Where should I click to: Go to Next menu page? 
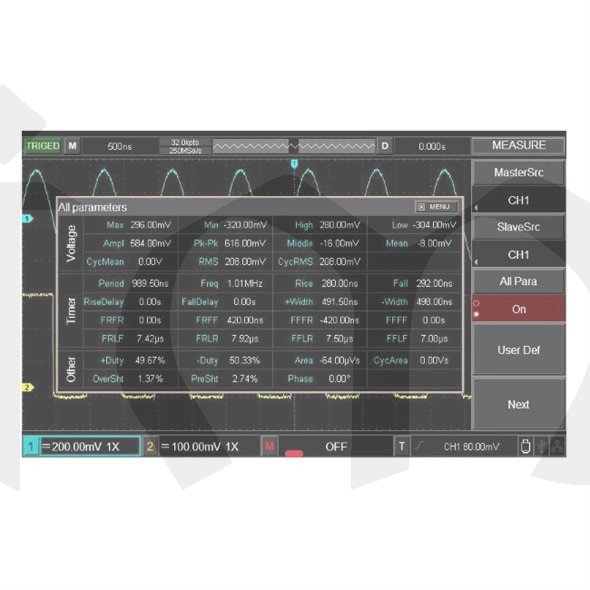pos(519,404)
